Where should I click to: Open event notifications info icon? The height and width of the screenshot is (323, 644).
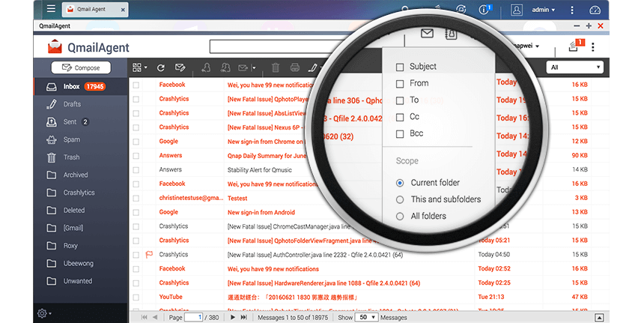pyautogui.click(x=484, y=10)
